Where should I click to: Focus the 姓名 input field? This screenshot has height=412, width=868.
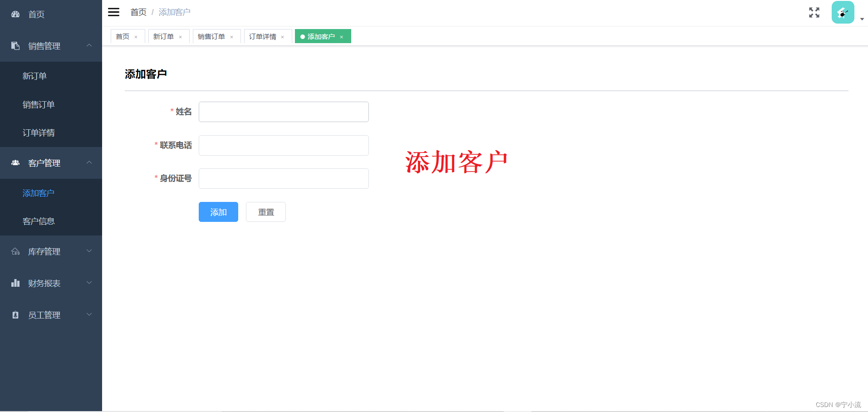284,112
